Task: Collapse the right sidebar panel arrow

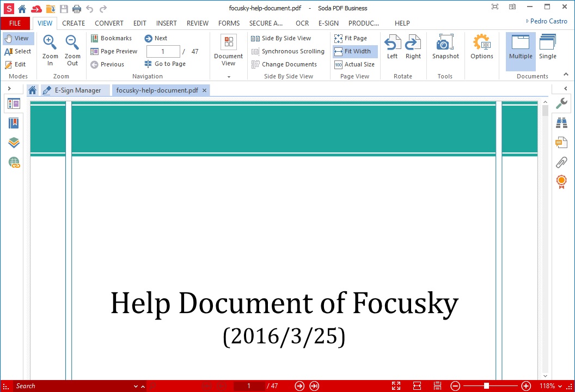Action: (565, 89)
